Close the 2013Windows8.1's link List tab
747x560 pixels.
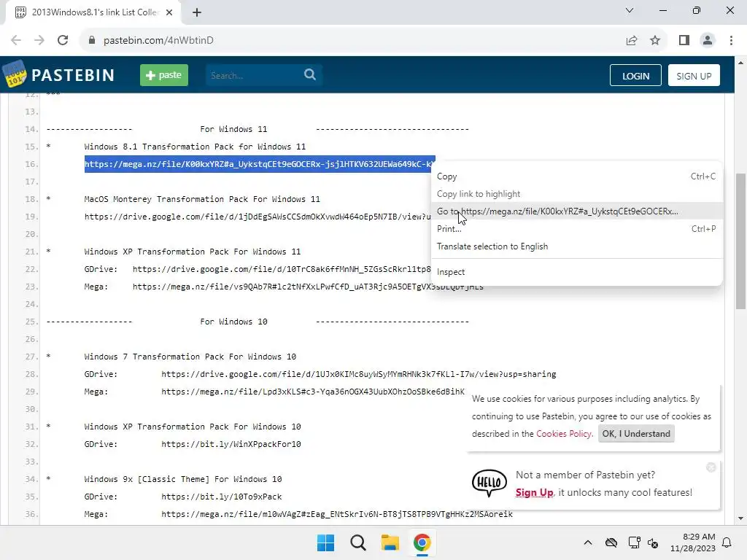[169, 12]
